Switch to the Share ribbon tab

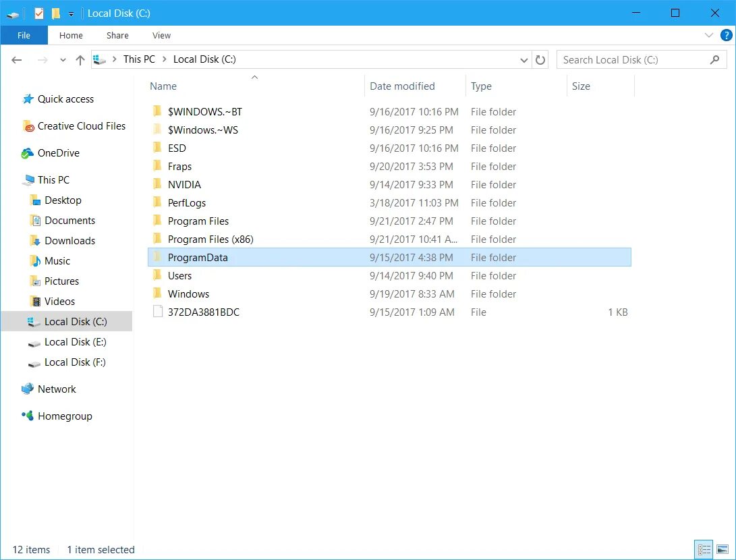point(117,35)
